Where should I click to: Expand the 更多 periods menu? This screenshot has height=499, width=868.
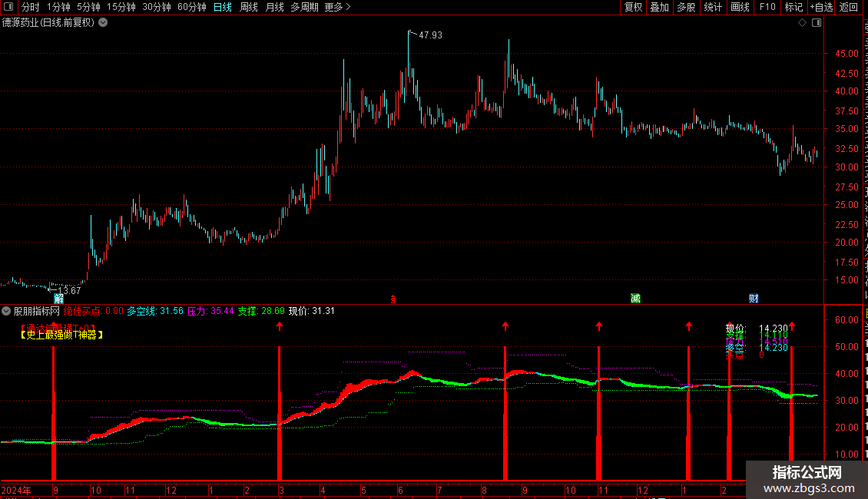pos(337,7)
